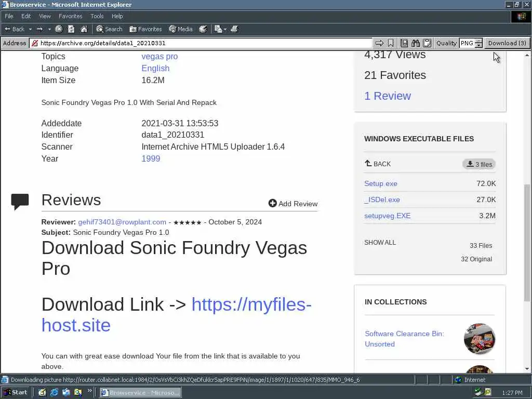Viewport: 532px width, 399px height.
Task: Click the saved bookmarks page icon
Action: click(404, 43)
